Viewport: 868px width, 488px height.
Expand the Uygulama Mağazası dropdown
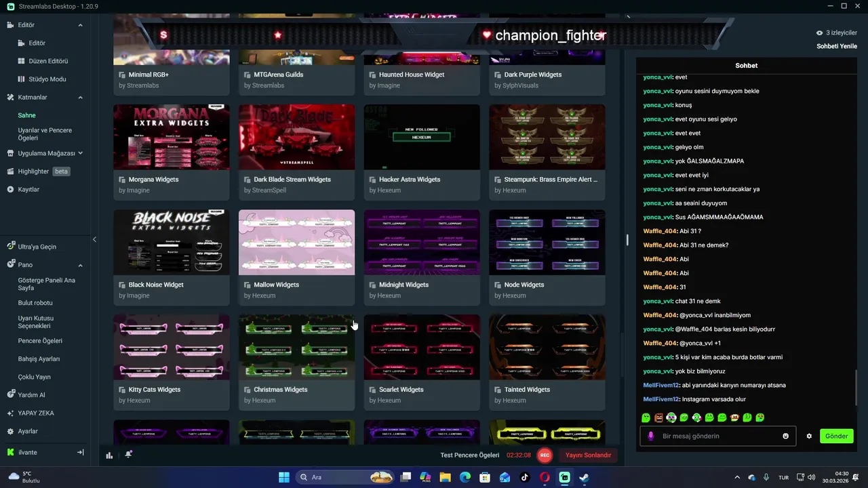point(80,153)
